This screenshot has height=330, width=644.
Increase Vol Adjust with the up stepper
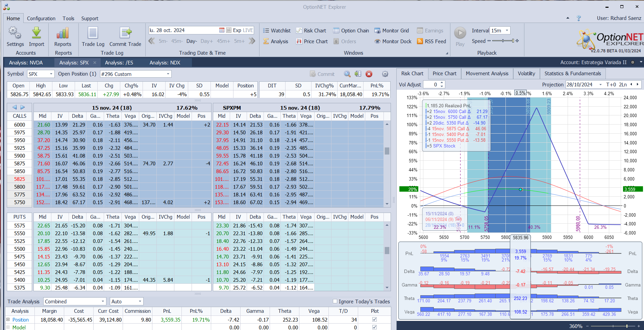442,83
